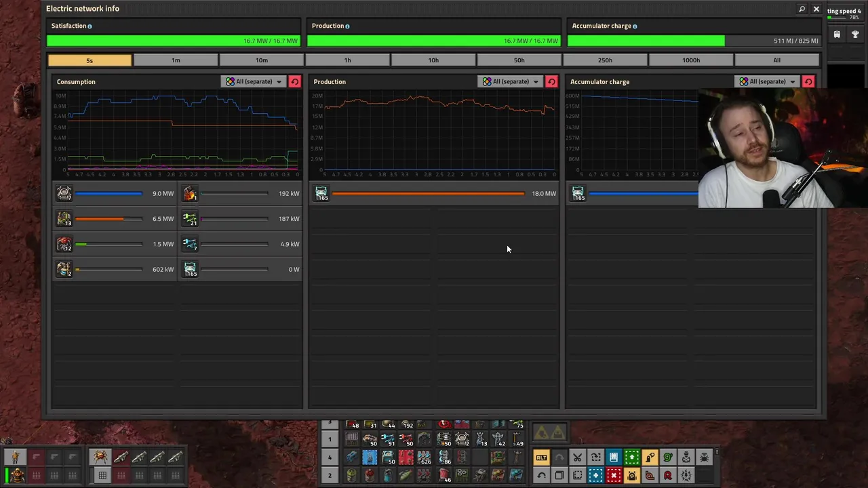Select the blue Blueprint tool
This screenshot has width=868, height=488.
tap(614, 457)
